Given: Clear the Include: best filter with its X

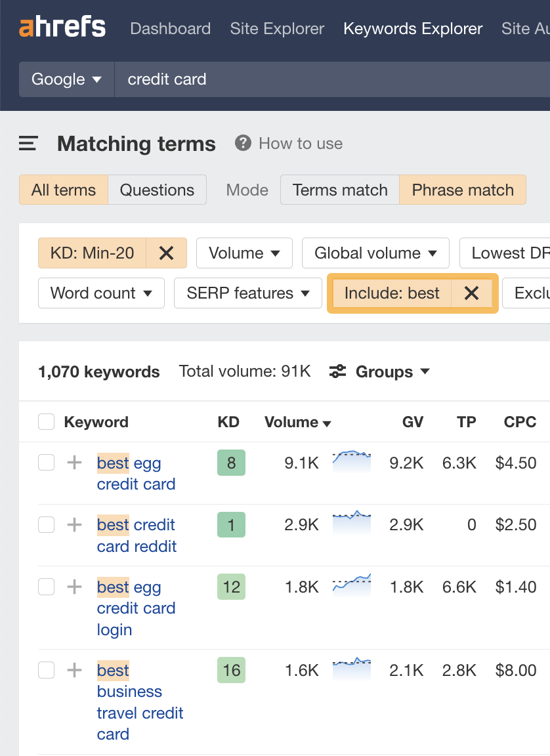Looking at the screenshot, I should (471, 293).
